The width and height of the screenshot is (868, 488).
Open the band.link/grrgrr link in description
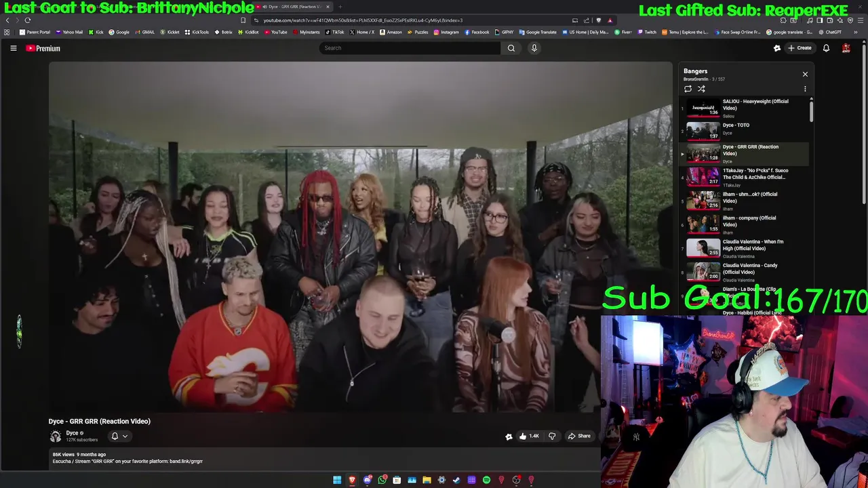[186, 462]
